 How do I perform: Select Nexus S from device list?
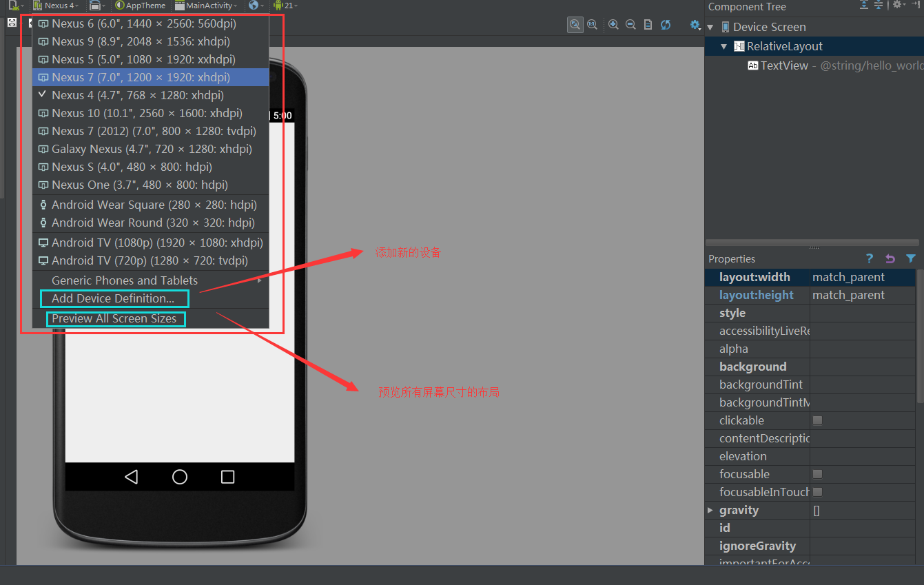150,167
